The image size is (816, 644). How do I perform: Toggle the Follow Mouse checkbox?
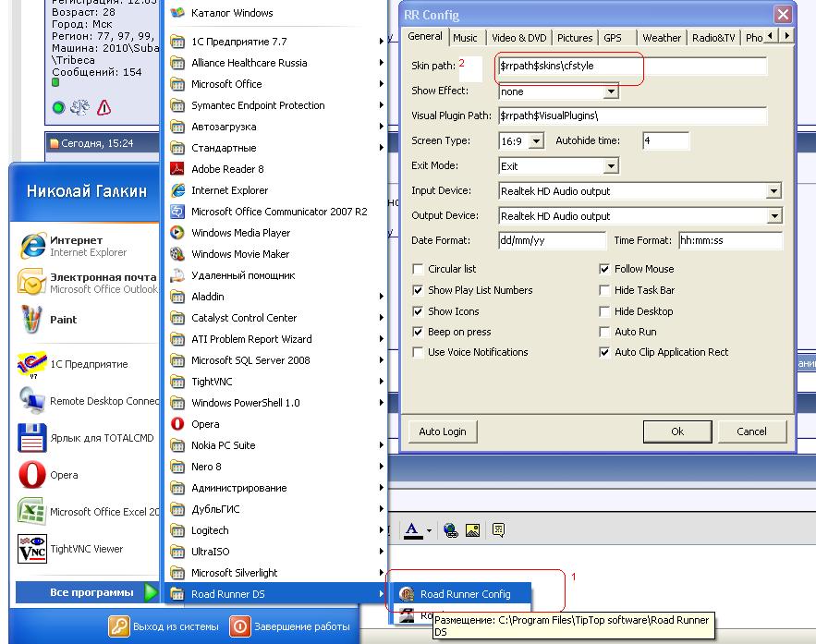pos(604,270)
